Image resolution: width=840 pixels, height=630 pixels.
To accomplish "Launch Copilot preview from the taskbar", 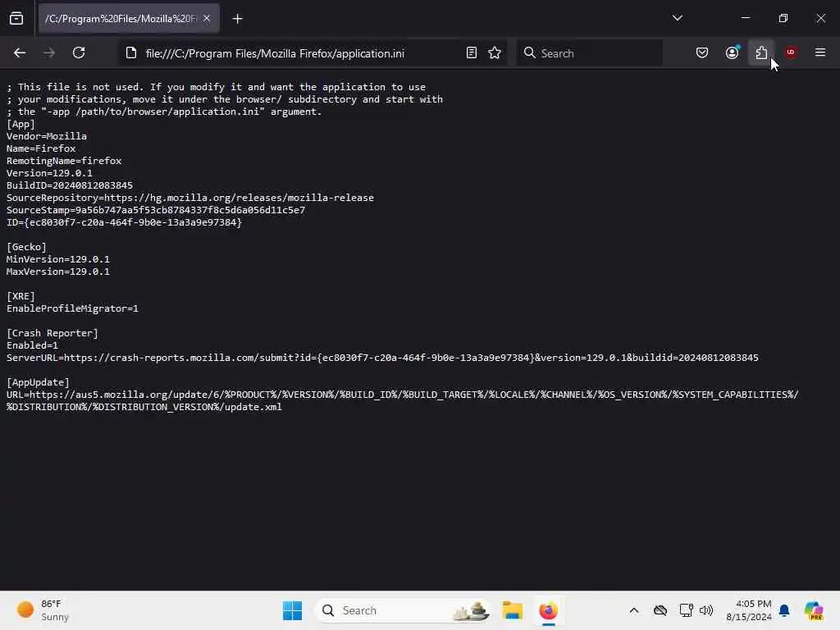I will click(x=814, y=610).
